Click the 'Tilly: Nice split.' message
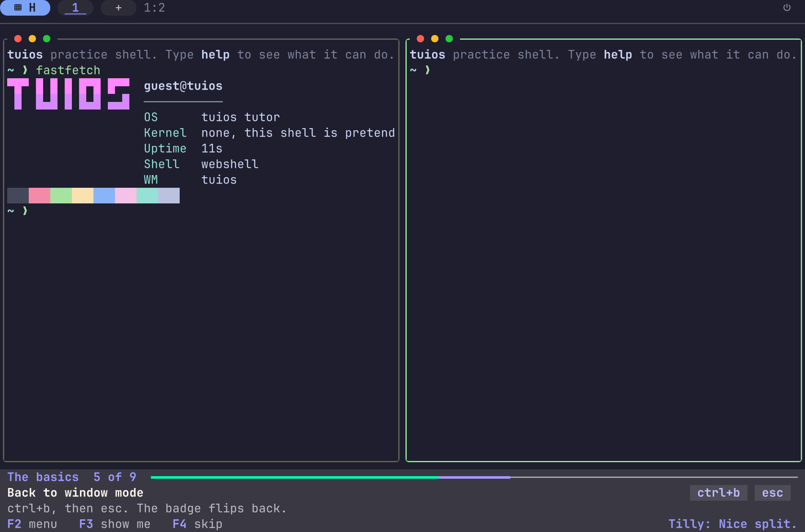 click(x=733, y=524)
